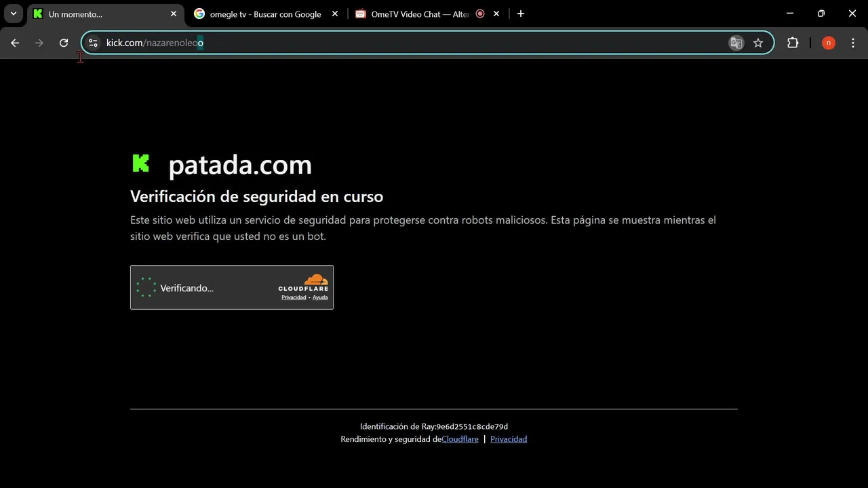Viewport: 868px width, 488px height.
Task: Close the 'omegle tv' Google tab
Action: (335, 14)
